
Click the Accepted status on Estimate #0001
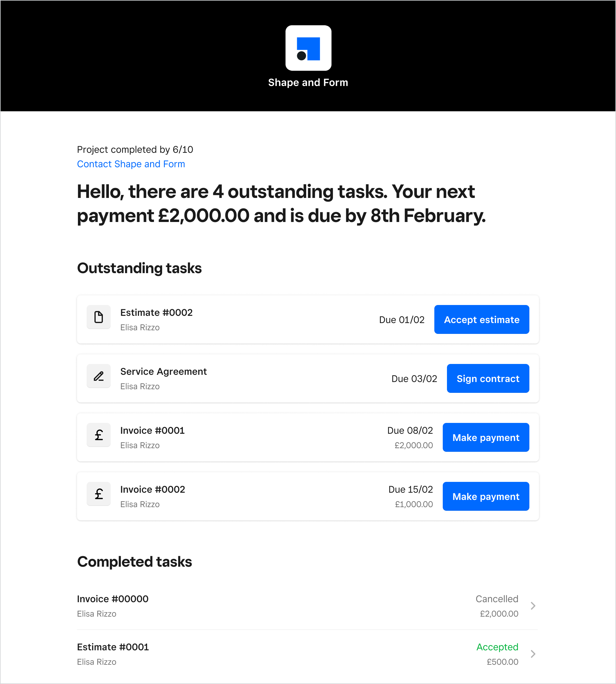497,647
